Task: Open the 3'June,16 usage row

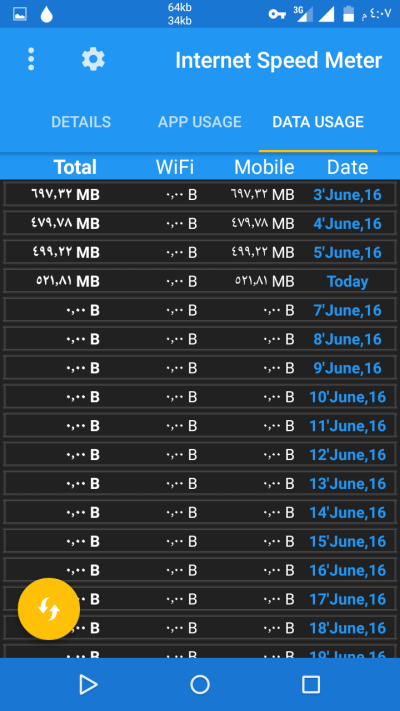Action: [200, 195]
